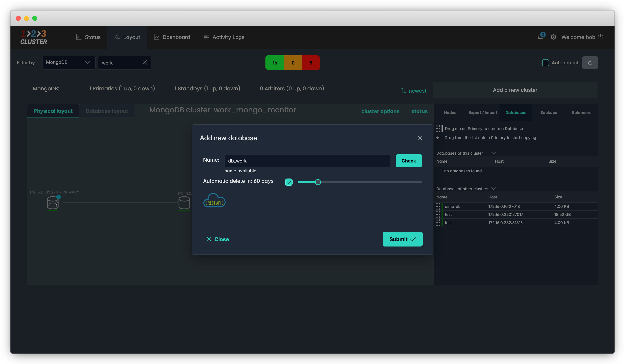Click the automatic delete days slider handle

click(318, 182)
